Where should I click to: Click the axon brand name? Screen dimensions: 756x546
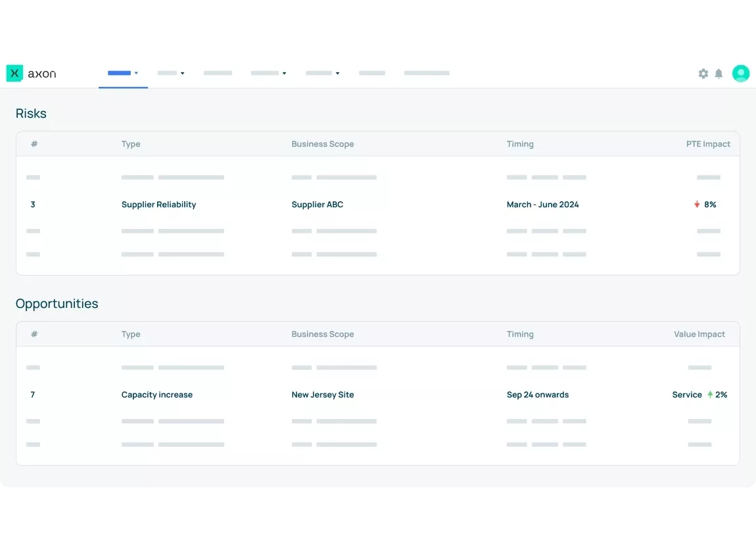42,73
